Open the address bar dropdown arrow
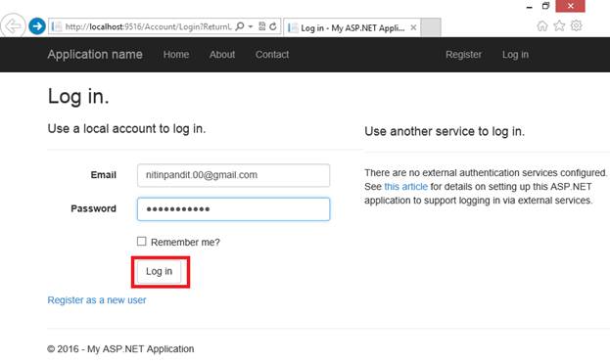The image size is (610, 364). point(251,26)
